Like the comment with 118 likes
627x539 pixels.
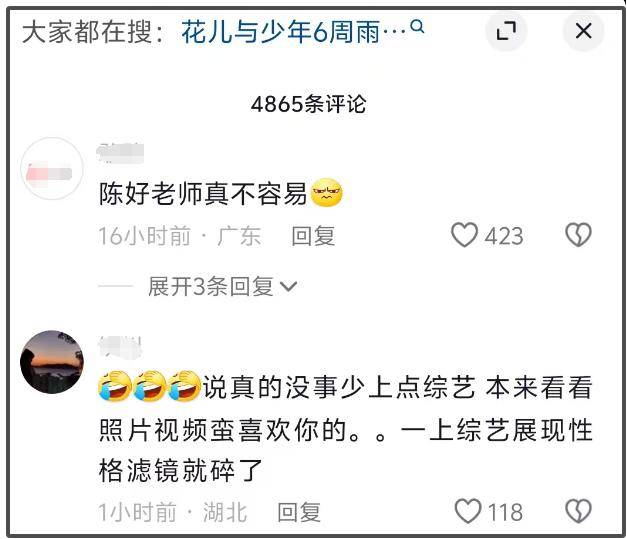point(467,511)
